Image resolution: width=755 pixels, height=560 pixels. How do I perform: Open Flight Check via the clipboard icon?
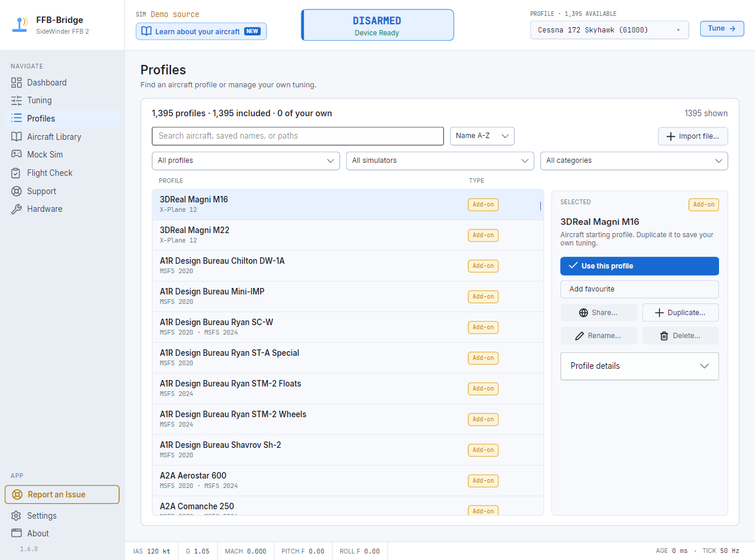17,173
